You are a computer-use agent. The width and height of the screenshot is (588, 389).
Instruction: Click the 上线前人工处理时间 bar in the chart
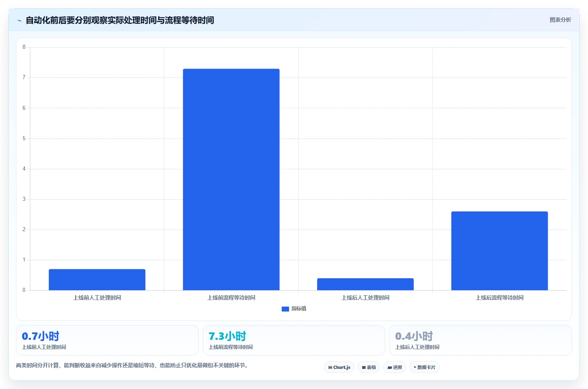pyautogui.click(x=97, y=280)
